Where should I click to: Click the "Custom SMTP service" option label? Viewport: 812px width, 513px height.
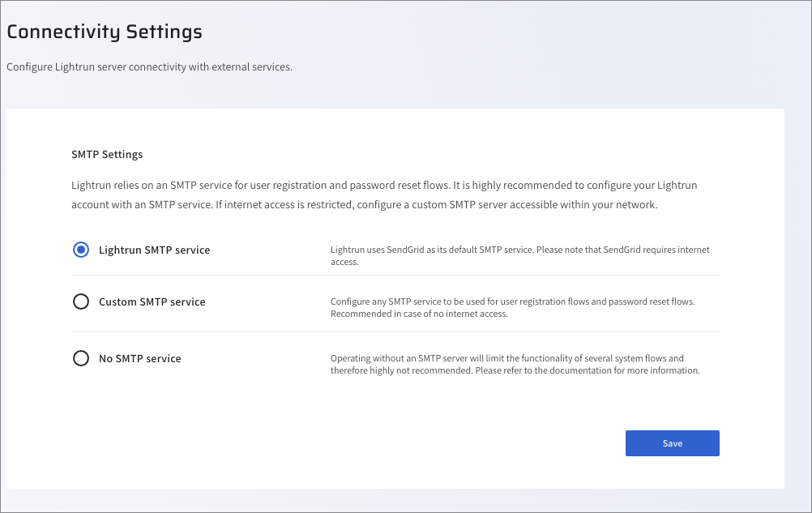point(152,301)
